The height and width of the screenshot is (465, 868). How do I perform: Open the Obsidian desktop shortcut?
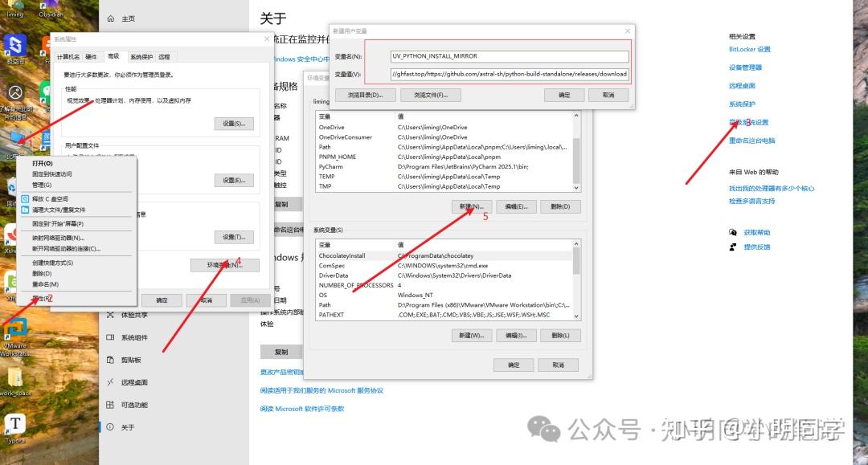[51, 10]
